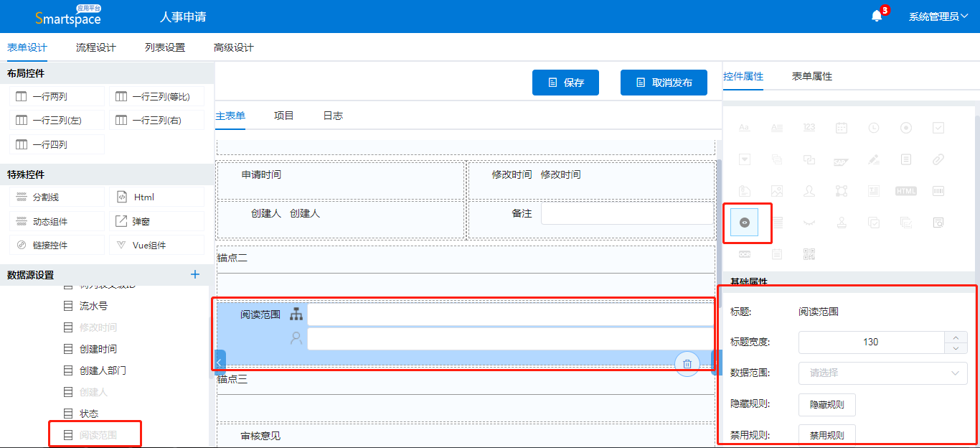Choose the 动态组件 special control
The image size is (980, 448).
pos(57,221)
